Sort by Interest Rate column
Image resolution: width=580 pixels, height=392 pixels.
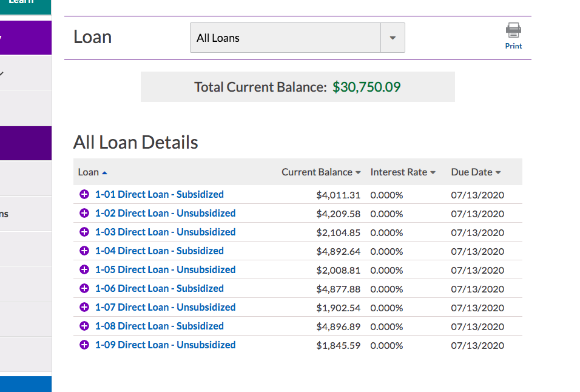(403, 172)
